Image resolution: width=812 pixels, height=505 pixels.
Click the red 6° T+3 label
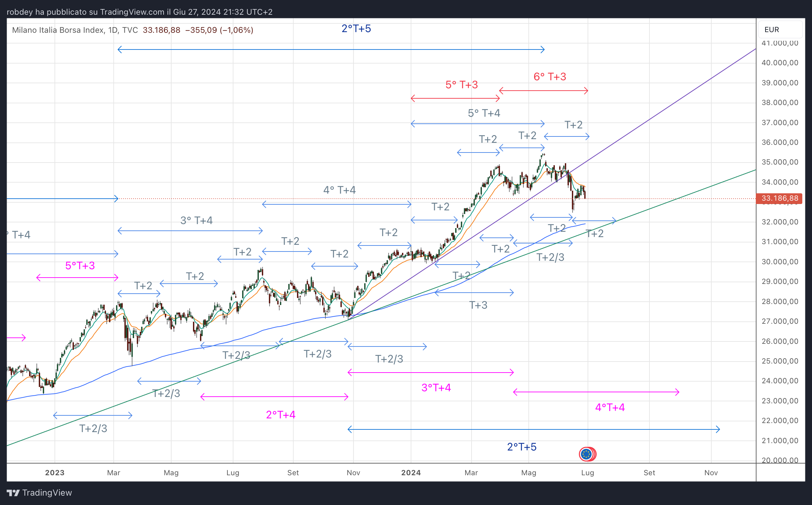click(x=550, y=77)
